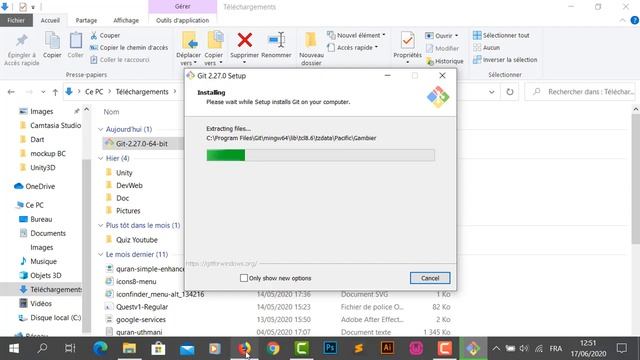Click the Up arrow navigation icon
Image resolution: width=640 pixels, height=360 pixels.
(55, 92)
